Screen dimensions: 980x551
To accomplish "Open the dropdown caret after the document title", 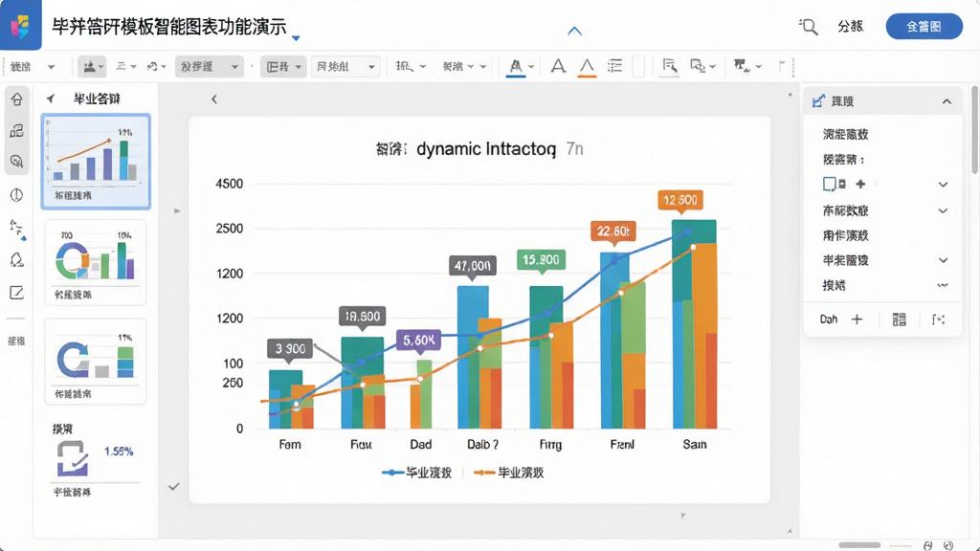I will click(x=296, y=38).
